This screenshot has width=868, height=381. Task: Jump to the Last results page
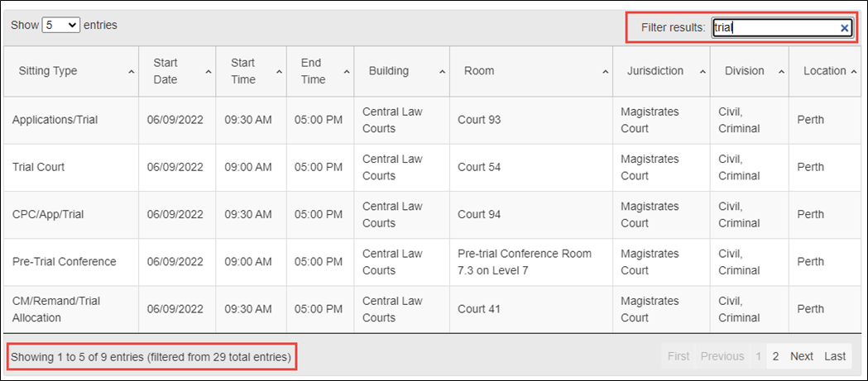(836, 357)
